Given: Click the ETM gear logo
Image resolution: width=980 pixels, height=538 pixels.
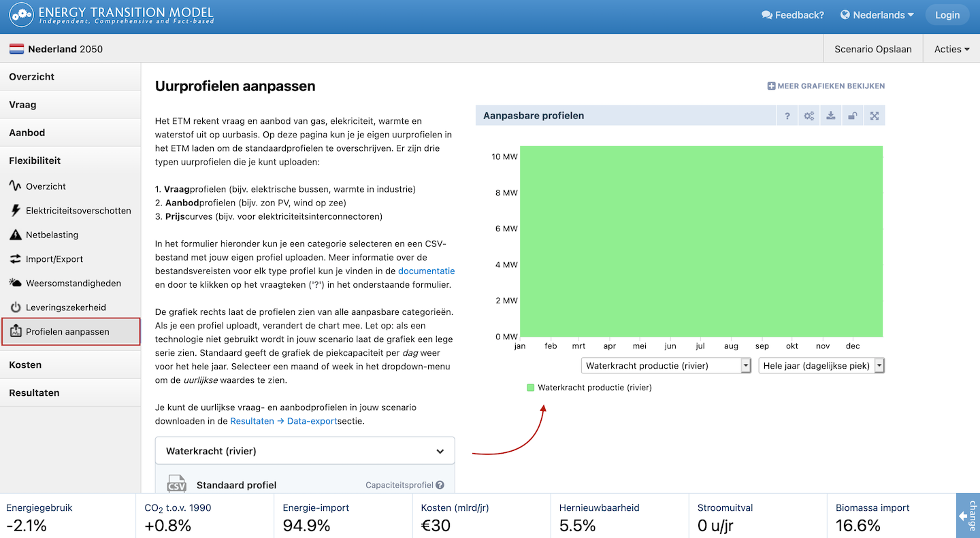Looking at the screenshot, I should pos(21,16).
